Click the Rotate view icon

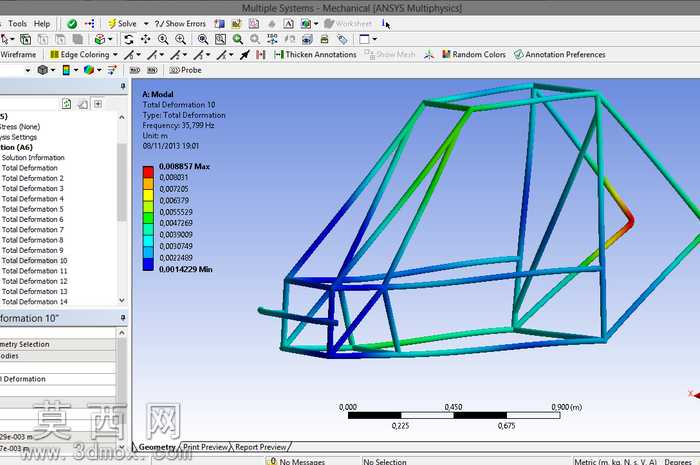point(129,40)
